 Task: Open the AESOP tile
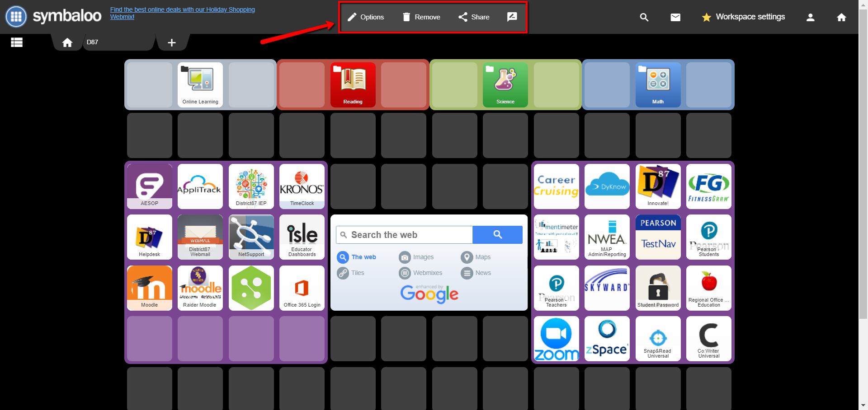pos(150,186)
